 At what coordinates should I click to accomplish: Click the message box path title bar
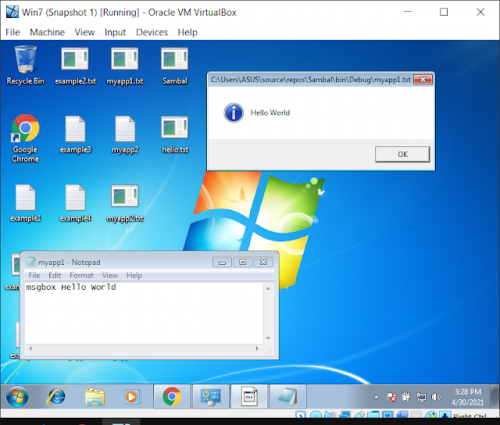tap(310, 80)
